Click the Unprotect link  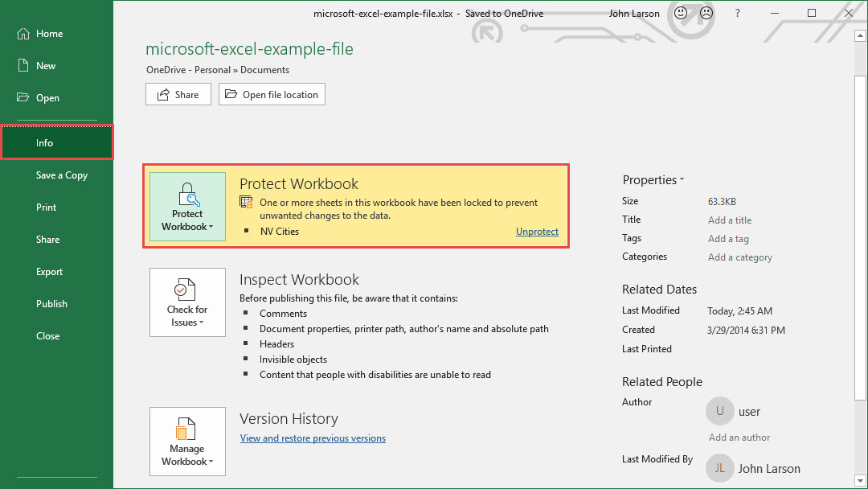tap(537, 232)
